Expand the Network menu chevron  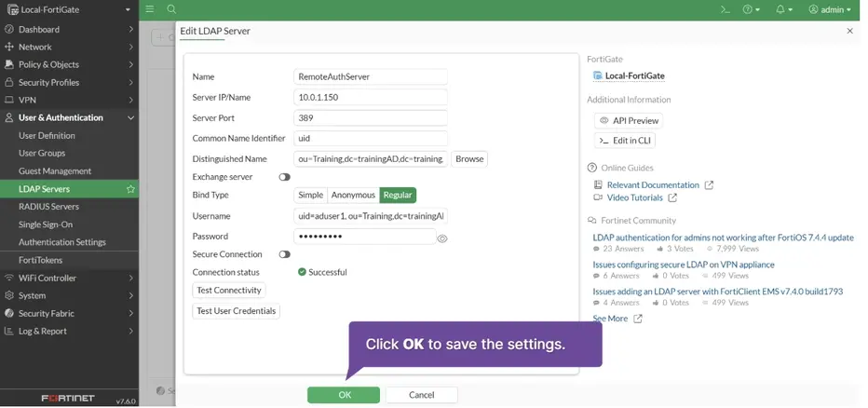click(130, 47)
